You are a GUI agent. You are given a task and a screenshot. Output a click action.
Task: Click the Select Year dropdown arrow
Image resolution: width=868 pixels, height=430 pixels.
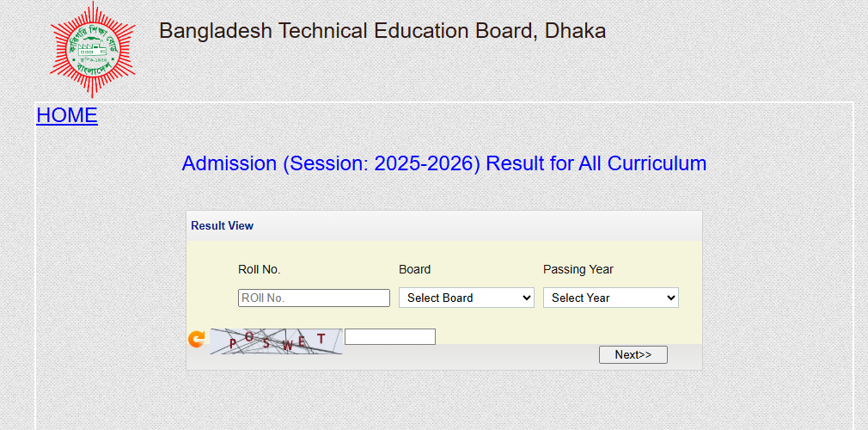coord(670,298)
